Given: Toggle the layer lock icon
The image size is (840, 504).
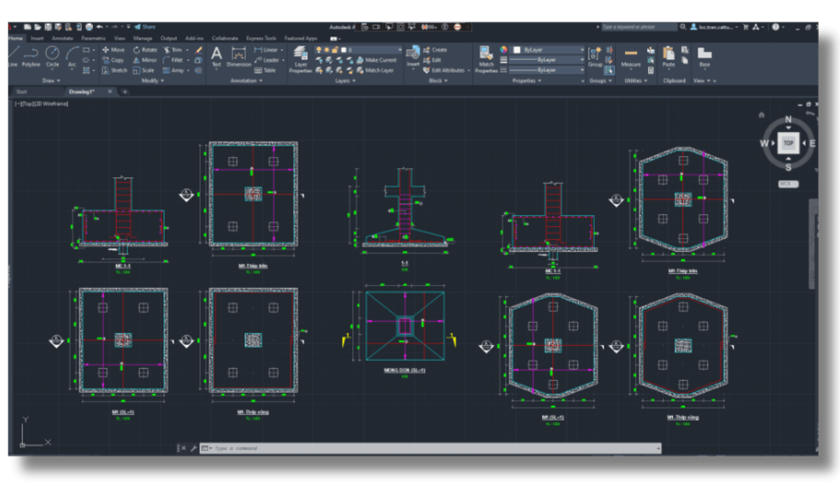Looking at the screenshot, I should [x=335, y=50].
